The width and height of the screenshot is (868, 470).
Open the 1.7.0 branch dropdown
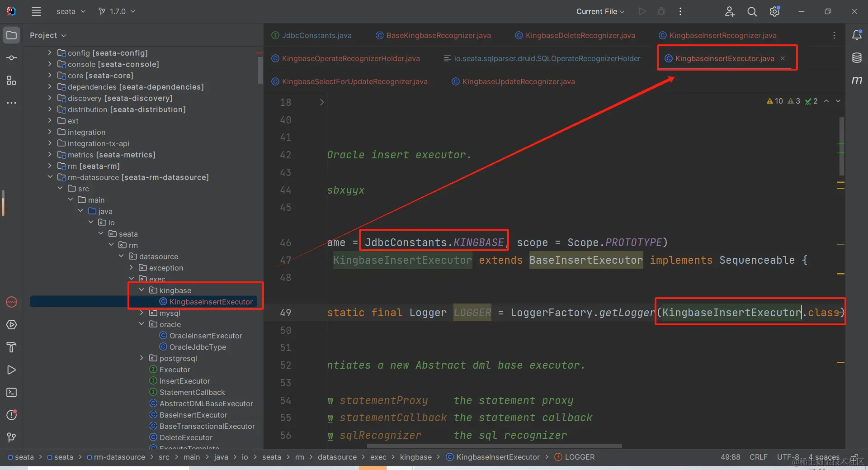coord(117,12)
